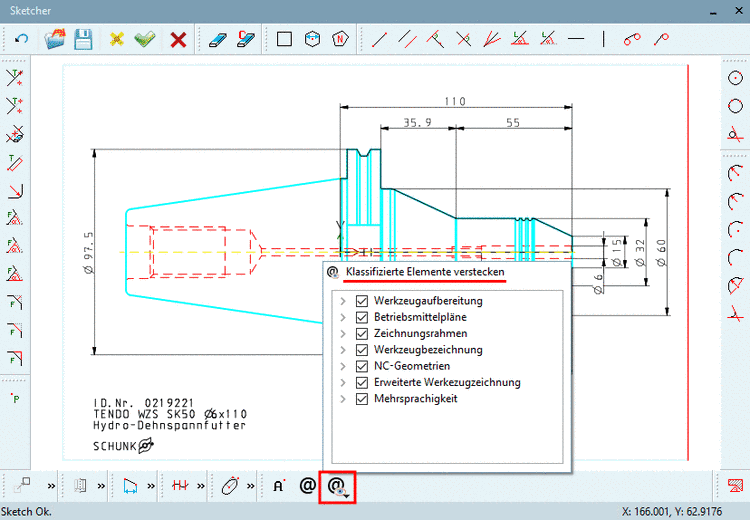This screenshot has height=520, width=750.
Task: Click the dimension polygon icon in bottom toolbar
Action: point(130,486)
